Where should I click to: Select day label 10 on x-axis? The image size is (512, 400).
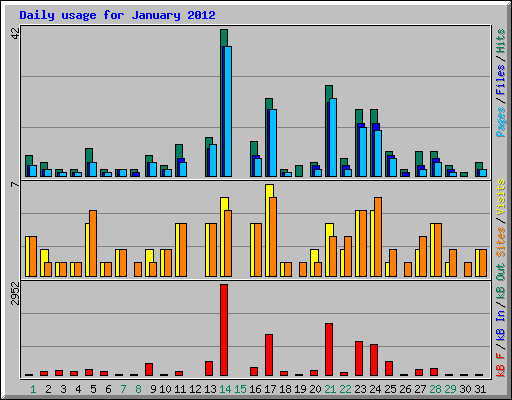point(165,389)
